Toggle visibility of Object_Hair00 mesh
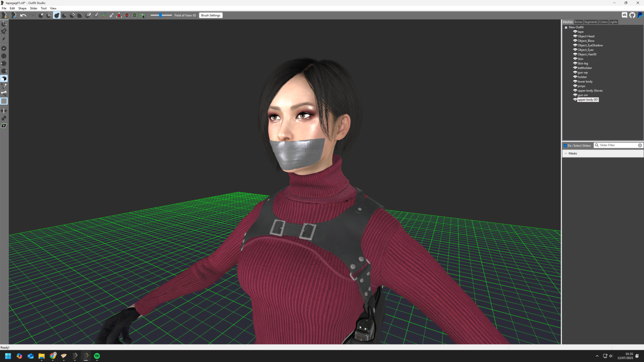The image size is (644, 362). pos(575,54)
